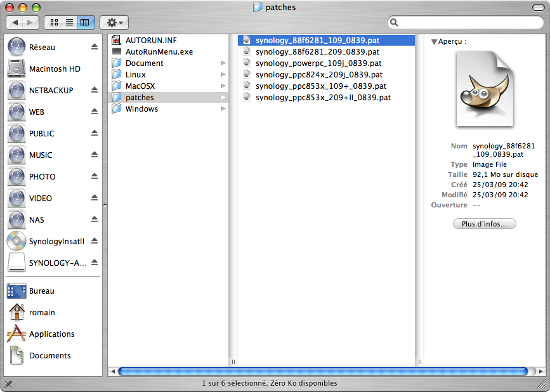Click the scrollbar left arrow
Image resolution: width=550 pixels, height=392 pixels.
(x=112, y=371)
